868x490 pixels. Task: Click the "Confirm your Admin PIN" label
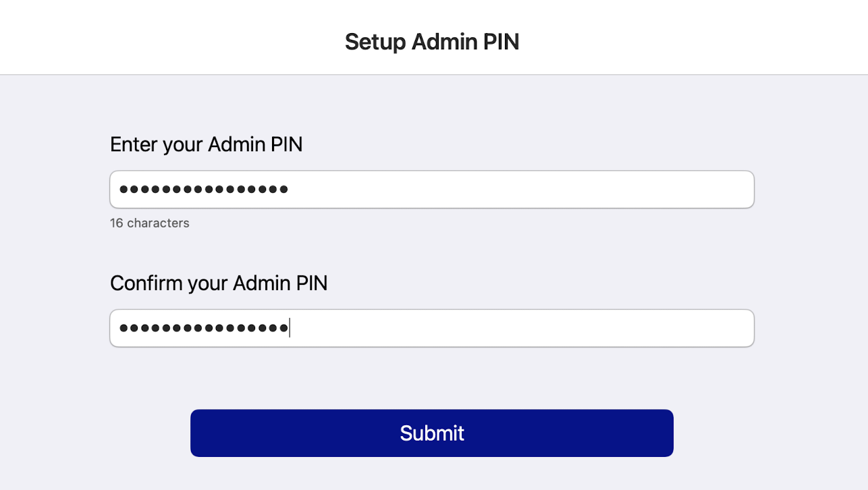(219, 283)
